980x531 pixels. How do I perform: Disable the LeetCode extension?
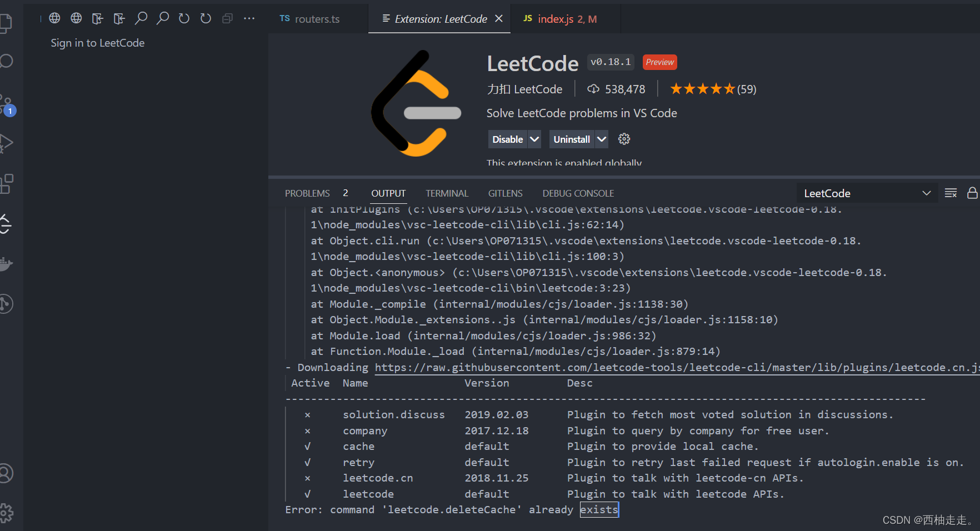tap(508, 139)
